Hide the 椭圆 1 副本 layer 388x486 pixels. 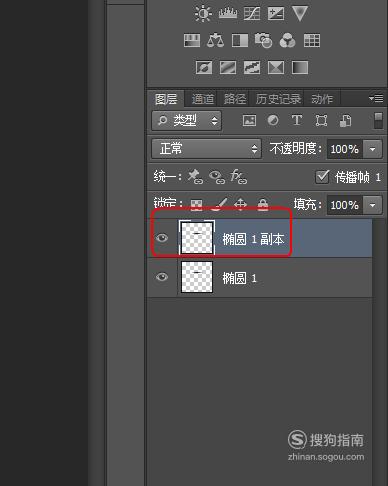(162, 238)
